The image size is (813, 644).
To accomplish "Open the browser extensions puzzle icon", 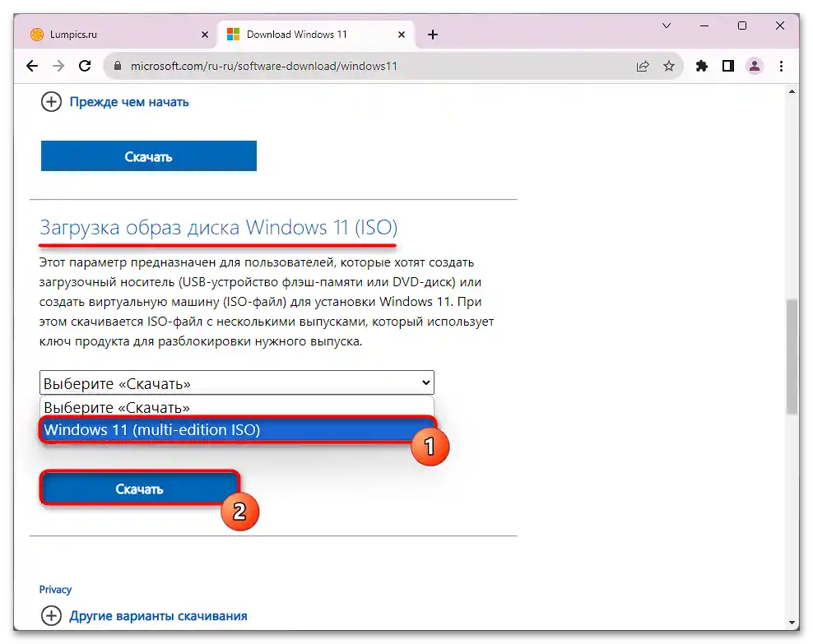I will pos(701,66).
